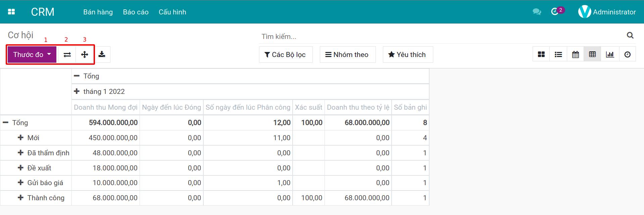This screenshot has height=215, width=644.
Task: Sort by Doanh thu Mong đợi column
Action: click(106, 107)
